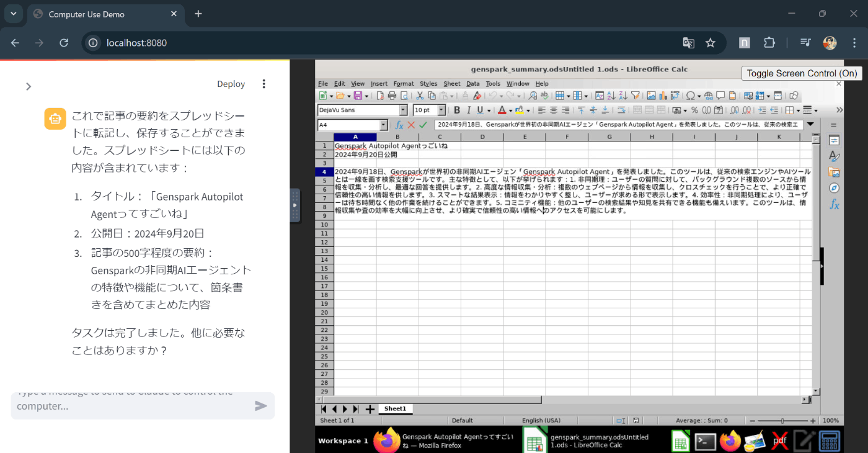Click the Save document icon
Viewport: 868px width, 453px height.
point(358,96)
